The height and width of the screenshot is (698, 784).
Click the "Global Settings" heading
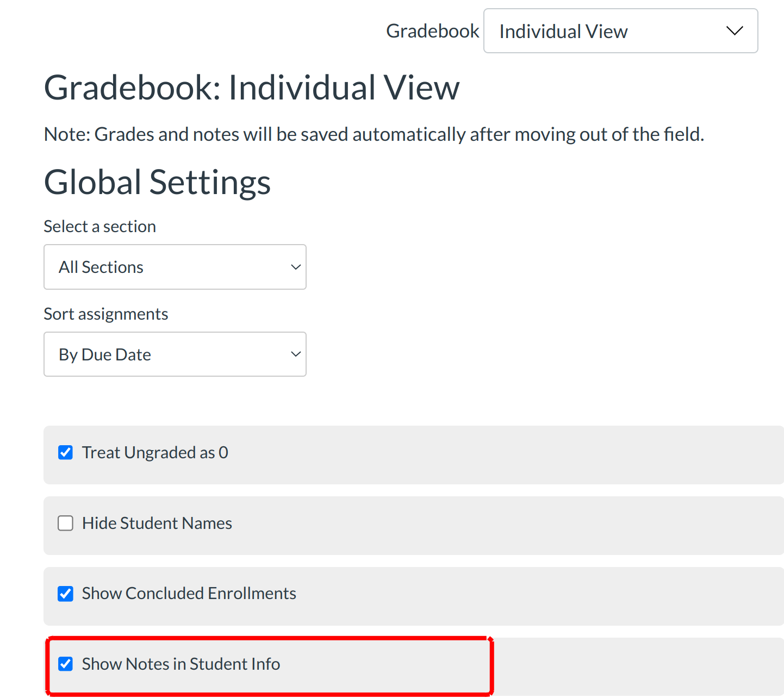click(x=157, y=182)
